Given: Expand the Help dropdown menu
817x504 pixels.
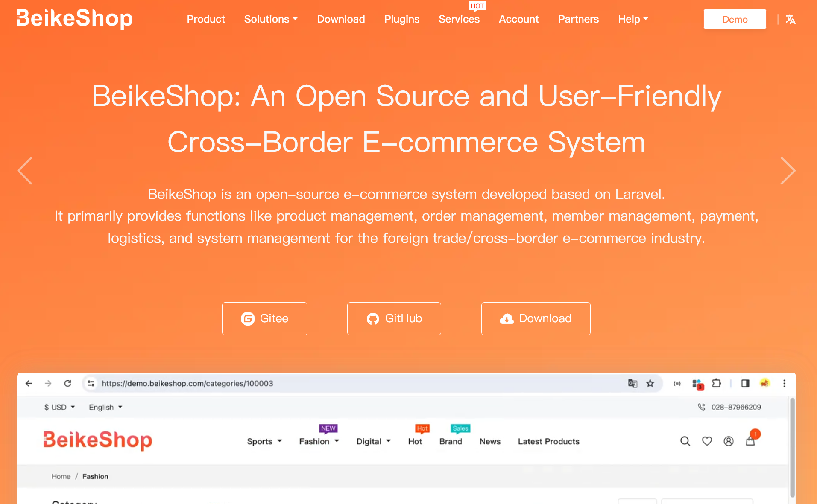Looking at the screenshot, I should pos(633,19).
